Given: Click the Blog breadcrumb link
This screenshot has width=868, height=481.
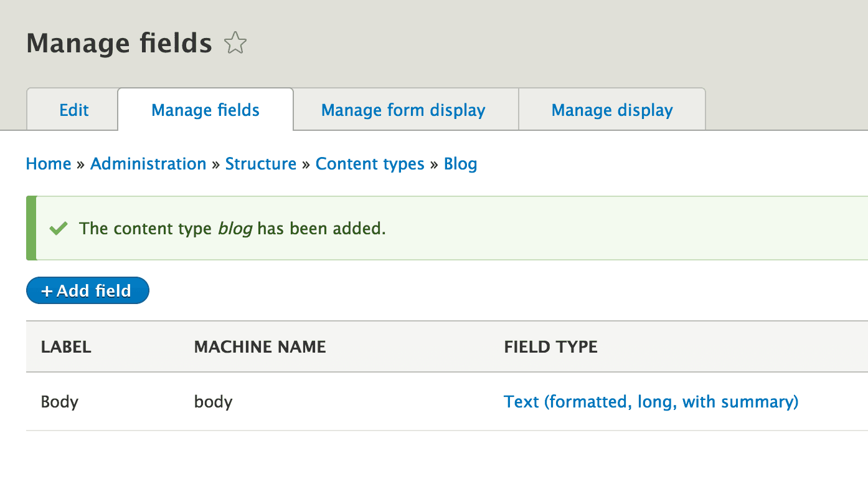Looking at the screenshot, I should (460, 164).
